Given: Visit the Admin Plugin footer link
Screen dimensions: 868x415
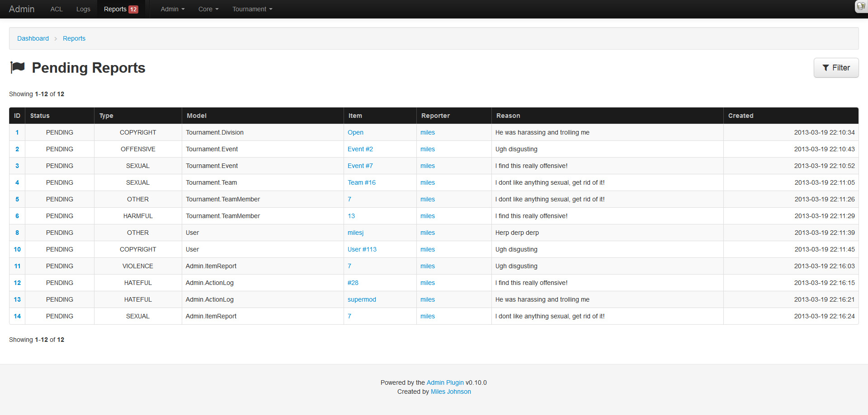Looking at the screenshot, I should pos(445,382).
